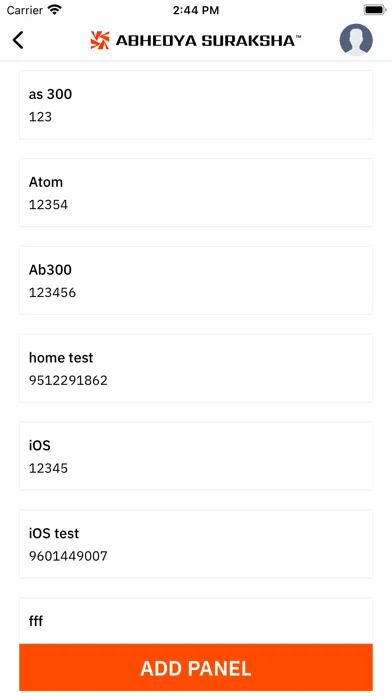Tap panel number 9601449007
The width and height of the screenshot is (392, 696).
click(68, 556)
